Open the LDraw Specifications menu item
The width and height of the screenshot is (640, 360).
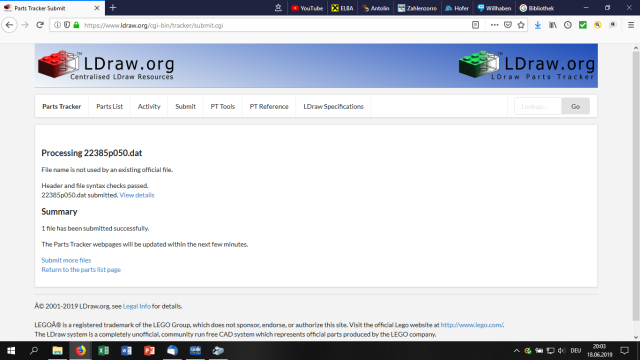pos(333,106)
